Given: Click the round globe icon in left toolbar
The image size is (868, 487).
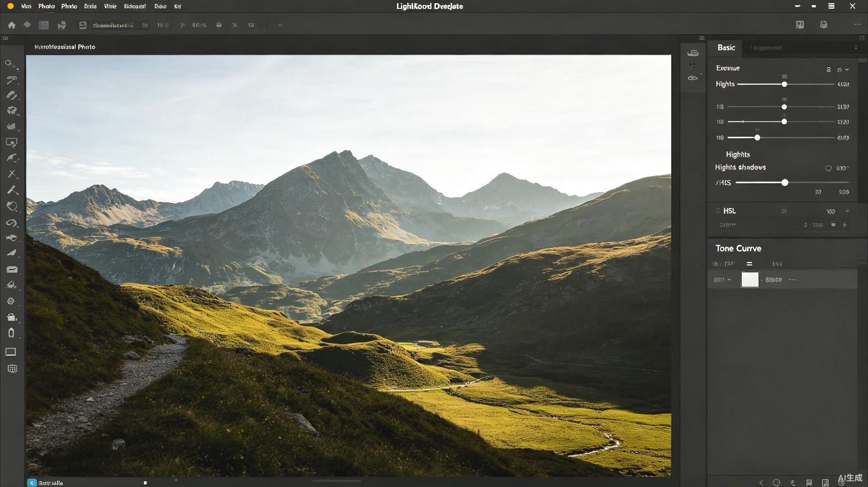Looking at the screenshot, I should point(11,301).
